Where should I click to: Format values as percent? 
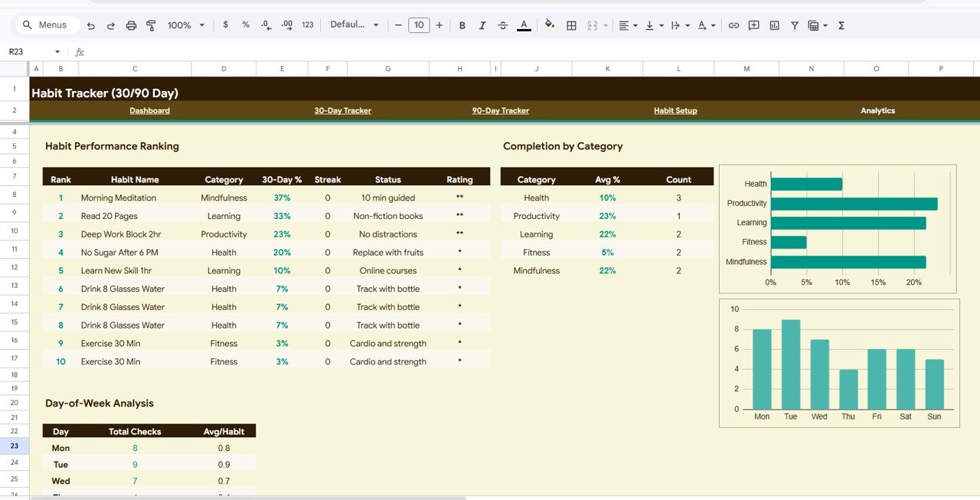245,25
